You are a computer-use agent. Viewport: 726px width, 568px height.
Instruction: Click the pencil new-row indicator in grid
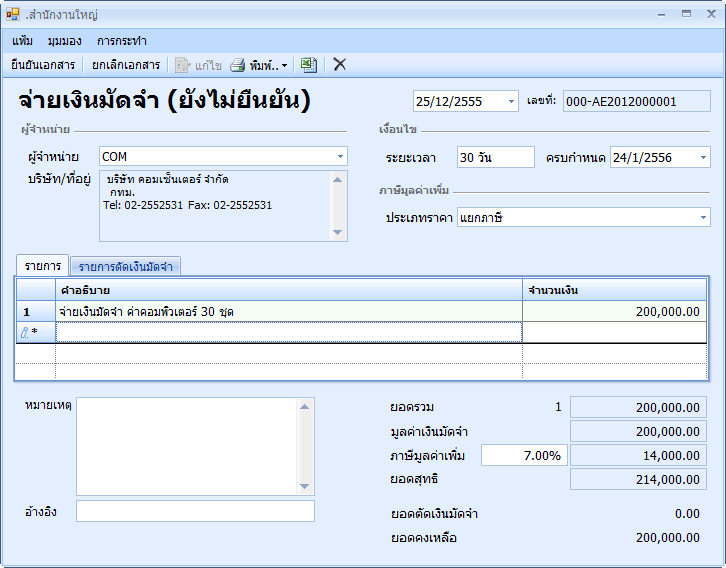[x=26, y=332]
